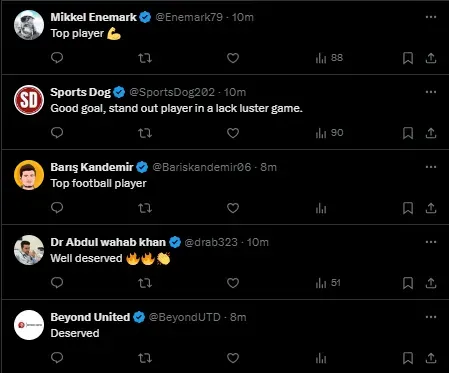
Task: Open Barış Kandemir's cartoon avatar
Action: 29,175
